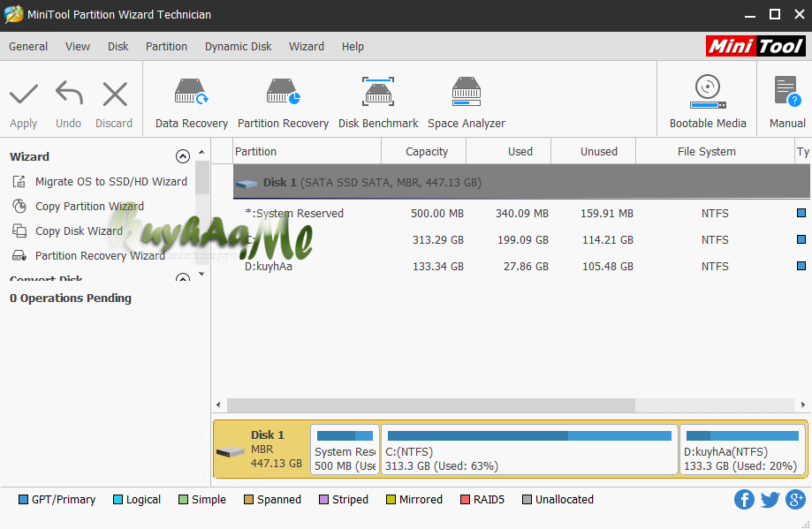Open the Google Plus link icon
812x529 pixels.
pyautogui.click(x=795, y=500)
